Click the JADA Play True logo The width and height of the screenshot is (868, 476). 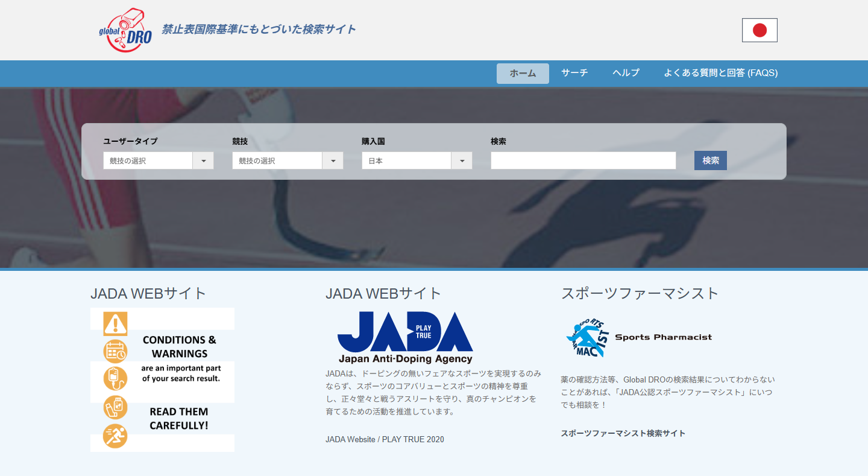point(404,337)
